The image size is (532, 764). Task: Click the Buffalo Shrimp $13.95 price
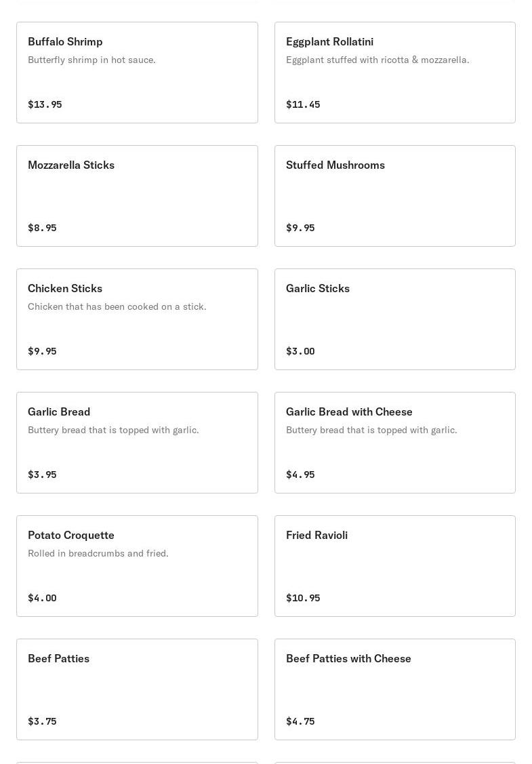45,104
